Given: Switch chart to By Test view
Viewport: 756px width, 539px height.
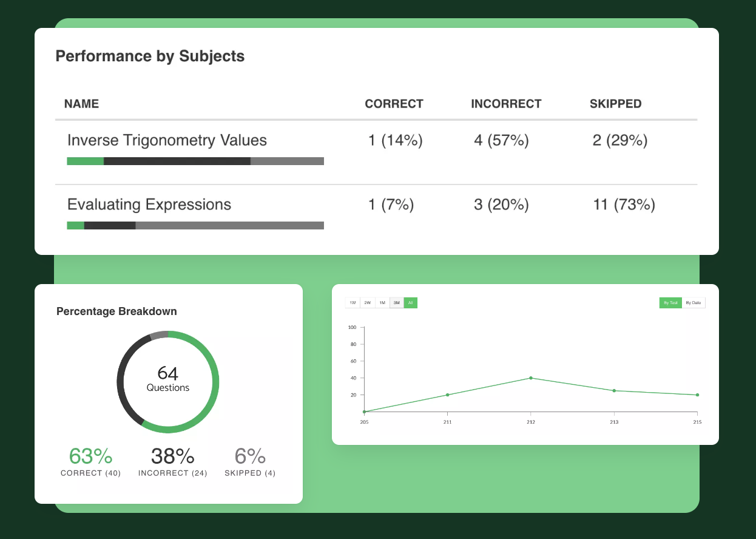Looking at the screenshot, I should [x=670, y=302].
